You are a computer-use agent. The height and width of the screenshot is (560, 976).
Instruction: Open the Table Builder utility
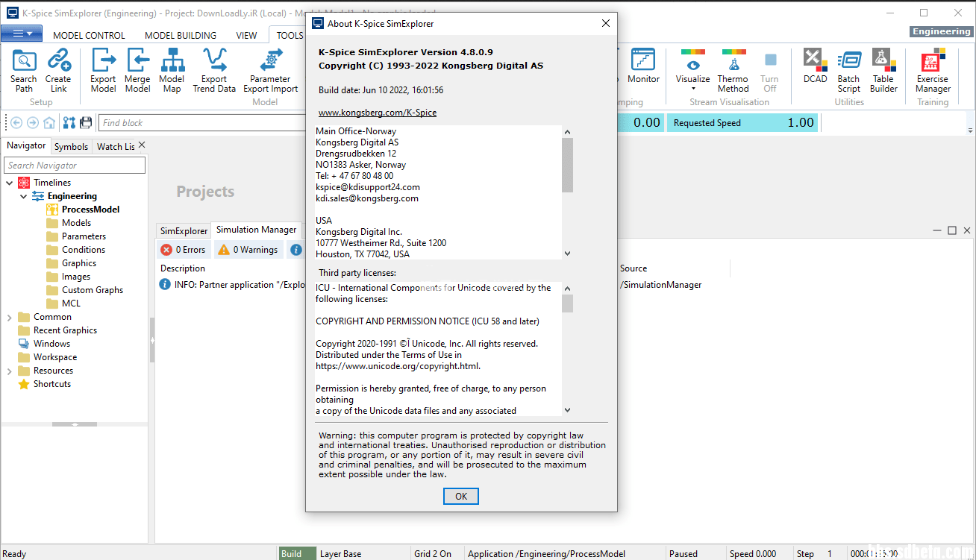click(x=883, y=70)
